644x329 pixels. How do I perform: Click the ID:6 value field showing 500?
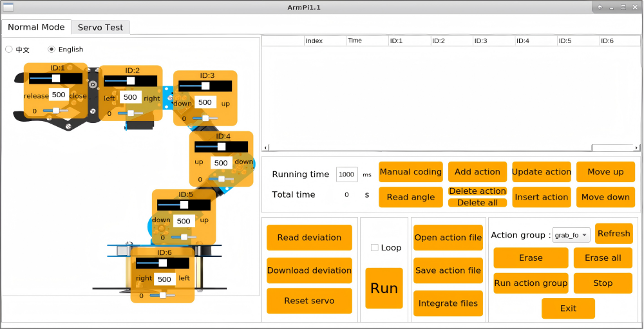pos(164,279)
